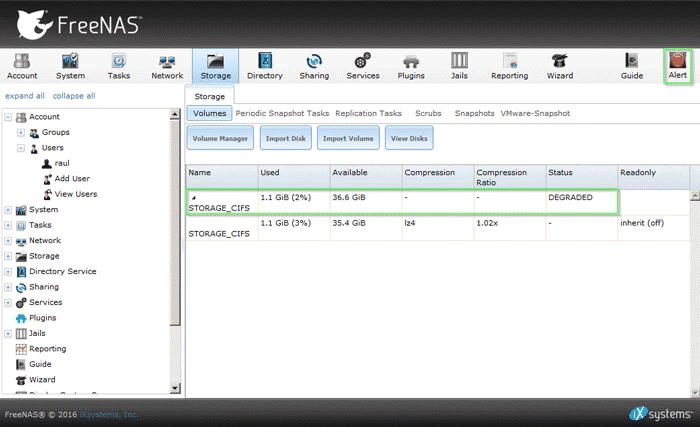Expand the Groups tree node

pyautogui.click(x=21, y=133)
